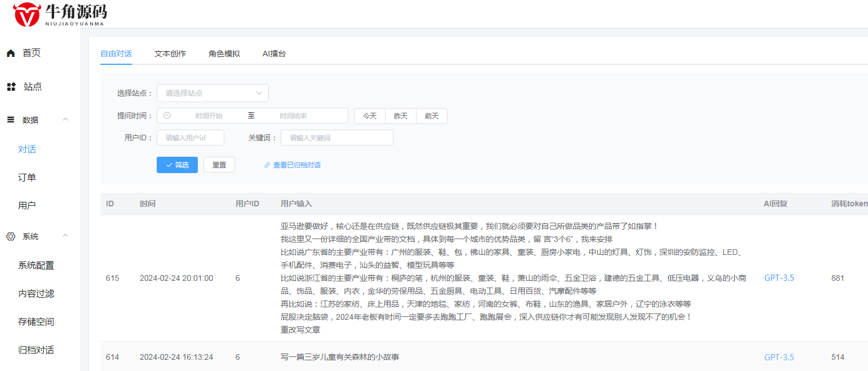Click the 关键词 keyword input field
This screenshot has height=371, width=868.
336,137
